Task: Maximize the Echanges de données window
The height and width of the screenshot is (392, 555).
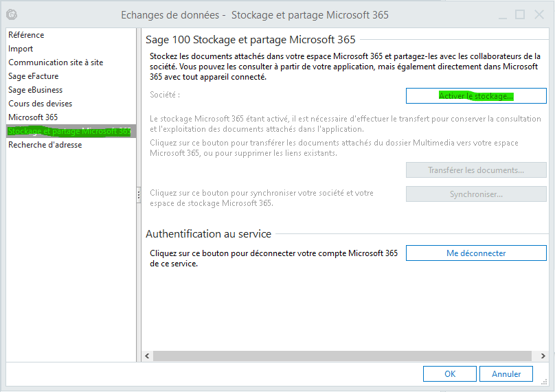Action: pyautogui.click(x=520, y=14)
